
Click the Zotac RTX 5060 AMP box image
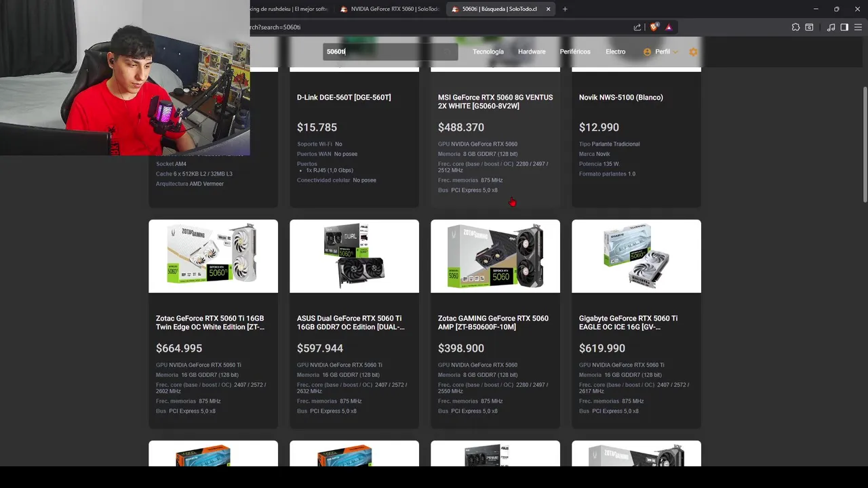tap(495, 256)
